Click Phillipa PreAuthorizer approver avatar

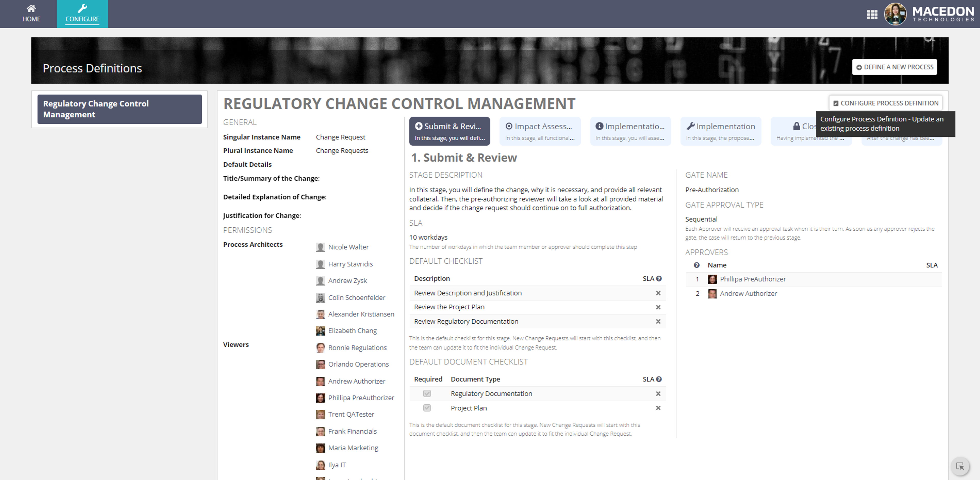point(712,279)
